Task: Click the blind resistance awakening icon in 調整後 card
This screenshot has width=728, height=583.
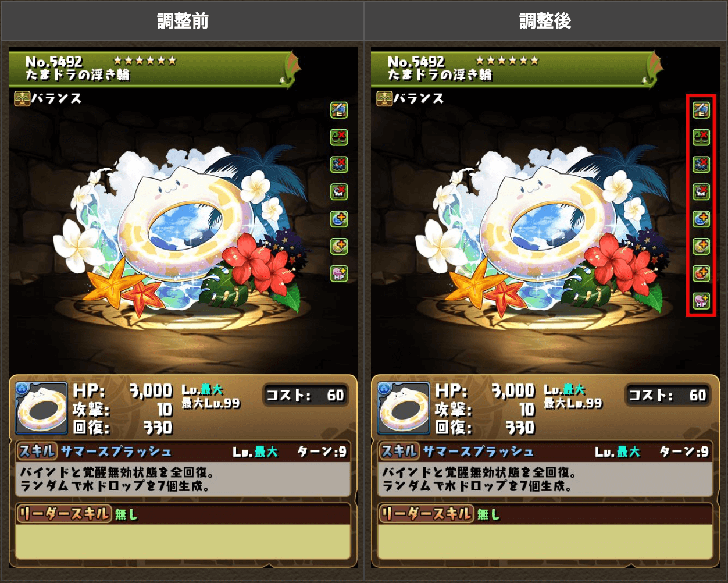Action: pos(701,137)
